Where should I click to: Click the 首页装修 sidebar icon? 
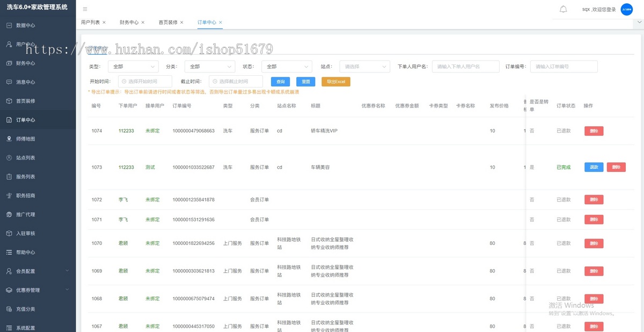coord(9,101)
